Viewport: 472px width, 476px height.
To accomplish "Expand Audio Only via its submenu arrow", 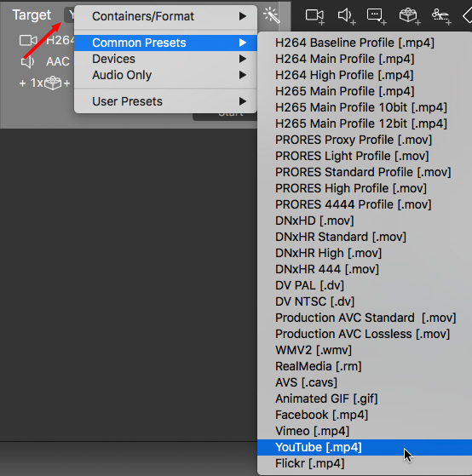I will (242, 75).
